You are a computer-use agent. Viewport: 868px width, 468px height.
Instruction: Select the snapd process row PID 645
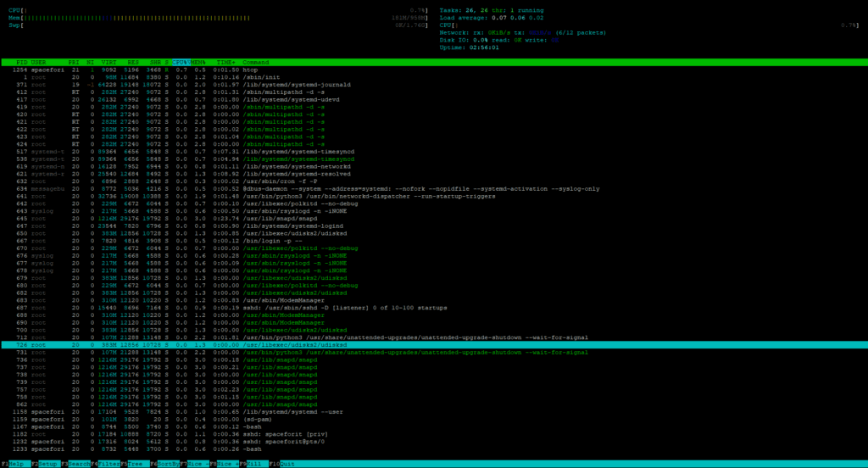(x=434, y=219)
